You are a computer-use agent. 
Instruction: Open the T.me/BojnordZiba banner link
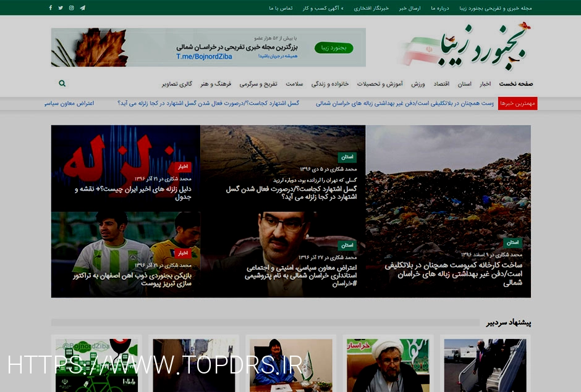pyautogui.click(x=204, y=57)
